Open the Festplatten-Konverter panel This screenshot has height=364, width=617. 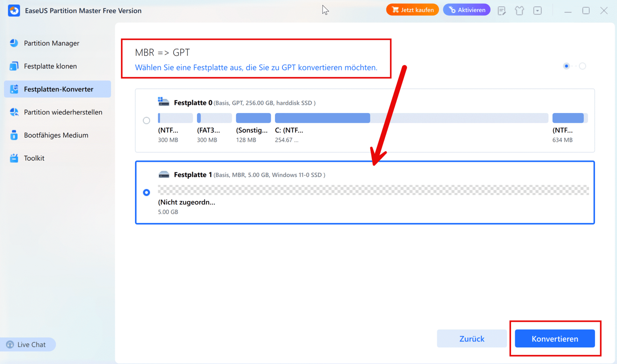58,89
